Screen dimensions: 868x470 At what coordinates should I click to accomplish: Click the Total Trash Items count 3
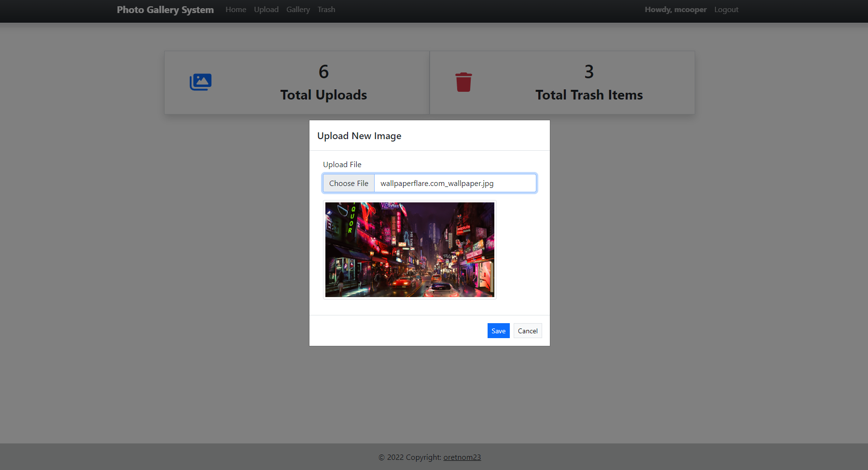[589, 72]
